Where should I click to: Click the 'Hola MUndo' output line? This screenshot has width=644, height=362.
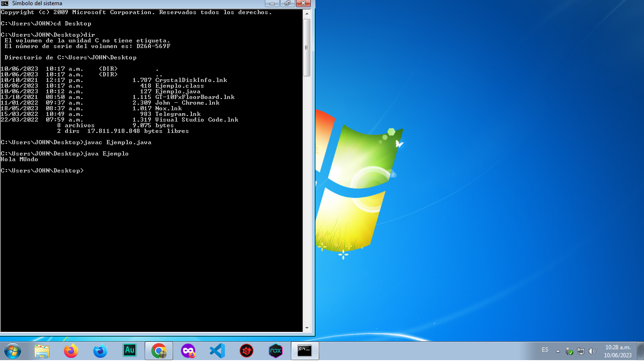pos(19,159)
